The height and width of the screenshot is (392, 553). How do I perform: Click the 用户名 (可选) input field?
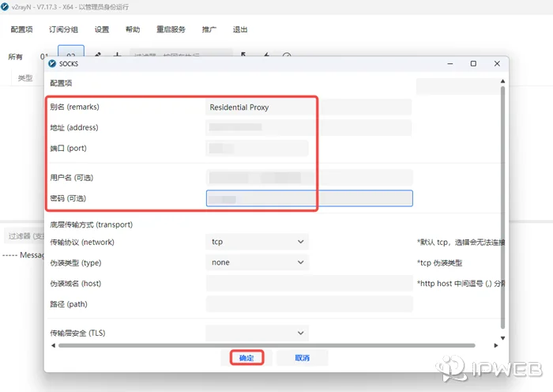309,178
